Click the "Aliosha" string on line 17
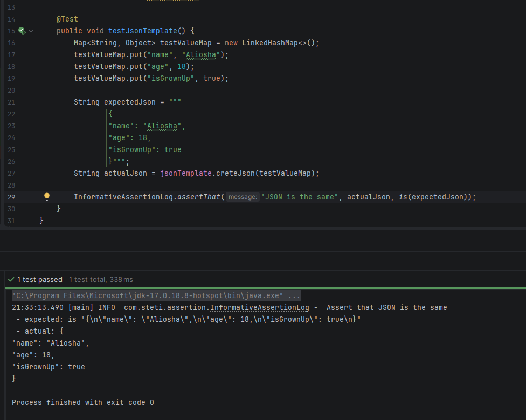Image resolution: width=526 pixels, height=420 pixels. point(201,54)
